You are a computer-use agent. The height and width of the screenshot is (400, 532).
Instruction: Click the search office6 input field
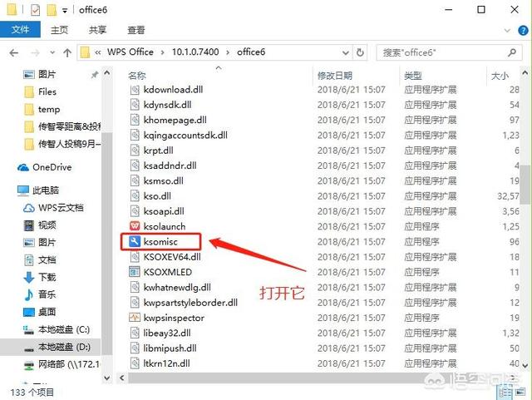(x=449, y=52)
